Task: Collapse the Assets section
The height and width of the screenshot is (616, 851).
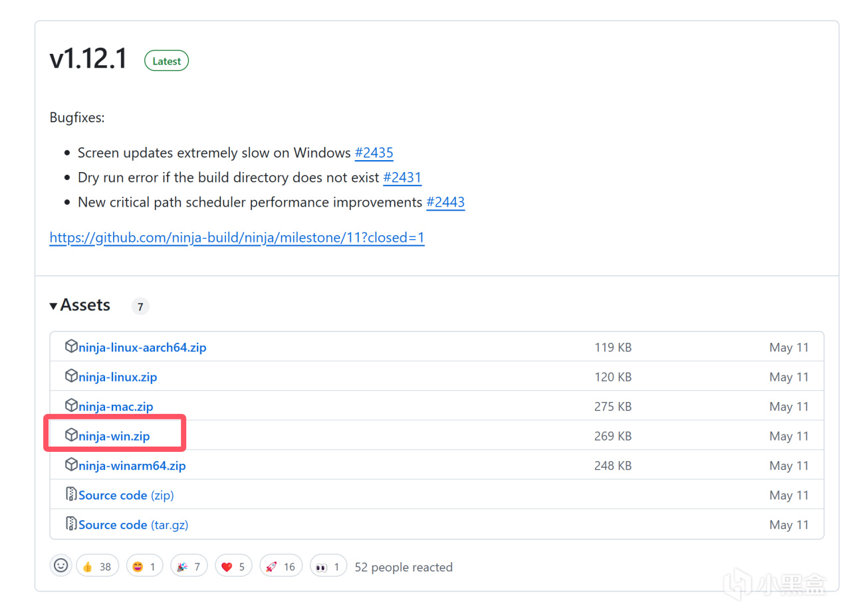Action: coord(80,305)
